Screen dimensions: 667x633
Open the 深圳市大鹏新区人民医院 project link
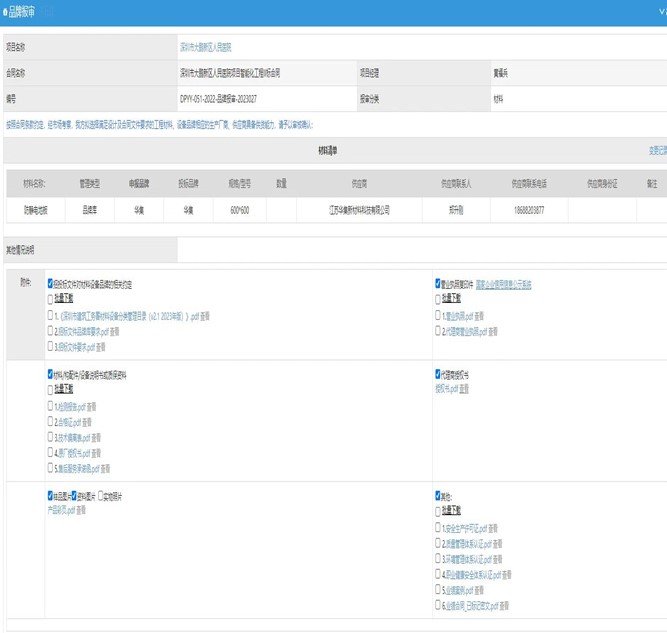(x=206, y=47)
